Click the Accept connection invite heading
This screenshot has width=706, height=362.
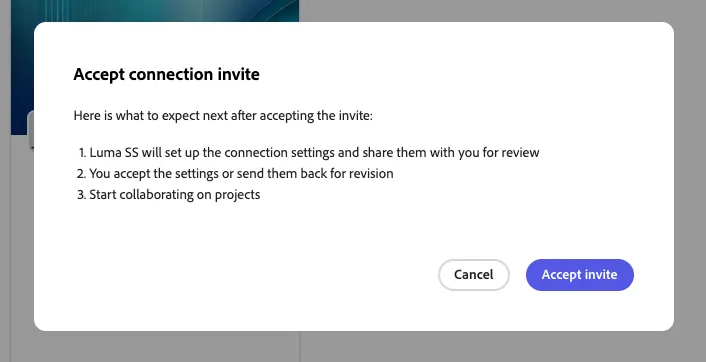click(x=167, y=74)
